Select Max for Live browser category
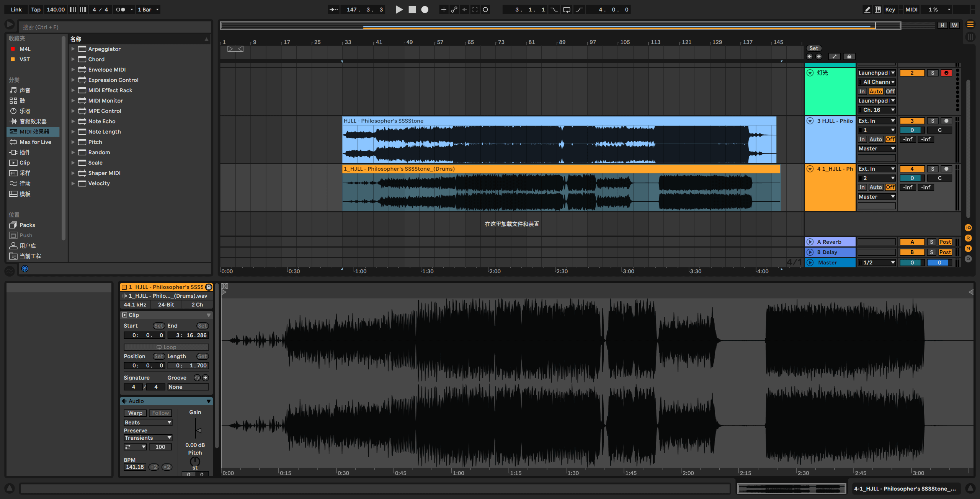Image resolution: width=980 pixels, height=499 pixels. pyautogui.click(x=35, y=142)
